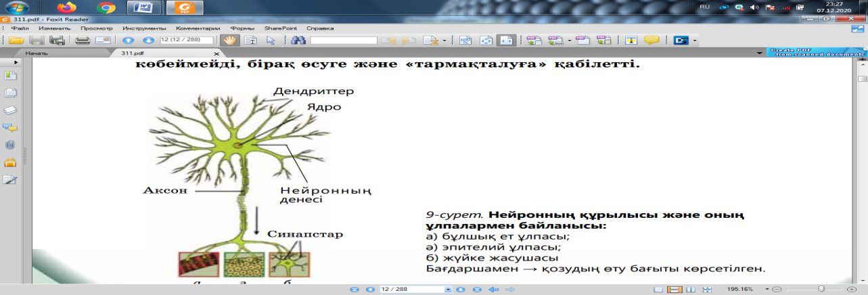Viewport: 868px width, 295px height.
Task: Open the Layers panel in left sidebar
Action: click(10, 110)
